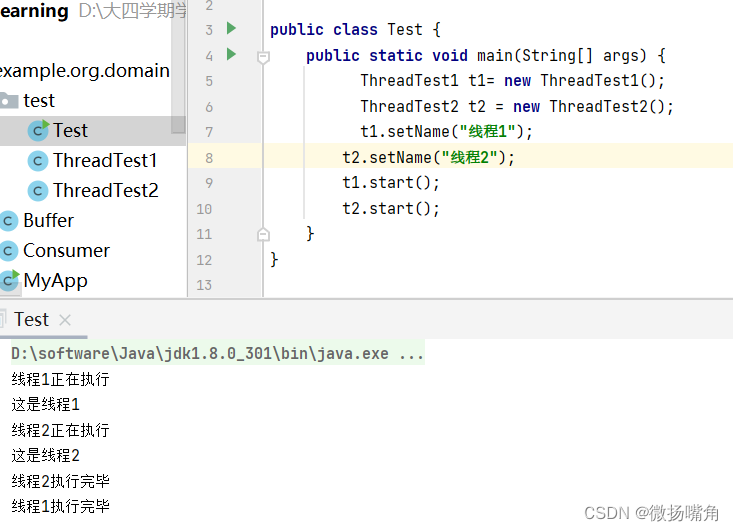Viewport: 733px width, 531px height.
Task: Select ThreadTest2 in the project tree
Action: coord(106,191)
